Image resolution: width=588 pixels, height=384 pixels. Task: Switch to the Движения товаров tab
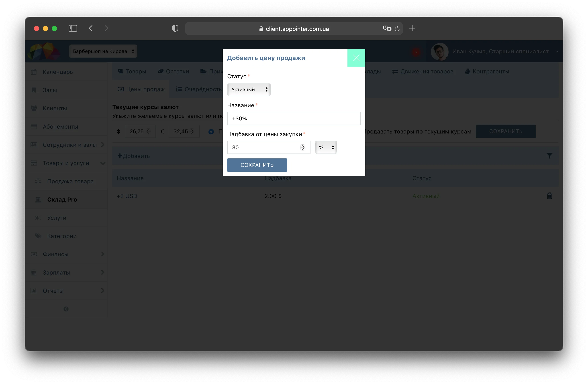coord(423,71)
